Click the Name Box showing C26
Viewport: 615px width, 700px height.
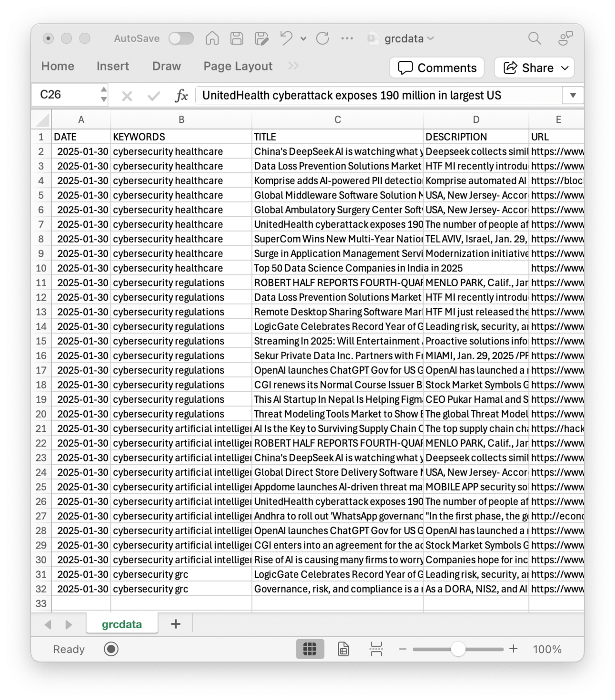coord(65,95)
